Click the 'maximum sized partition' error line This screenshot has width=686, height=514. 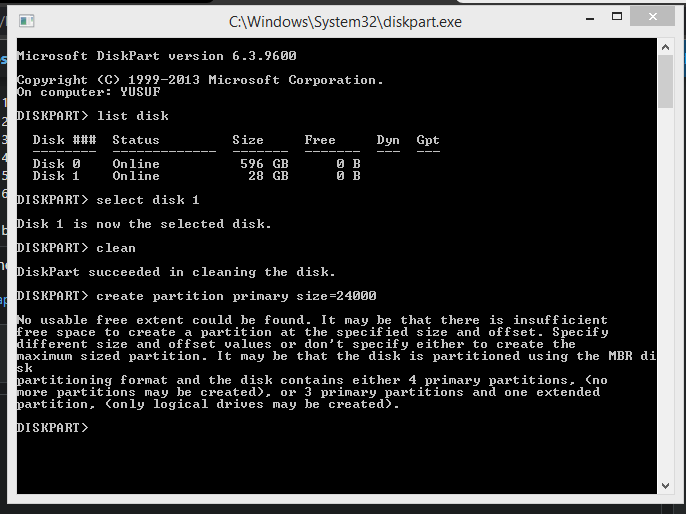336,356
